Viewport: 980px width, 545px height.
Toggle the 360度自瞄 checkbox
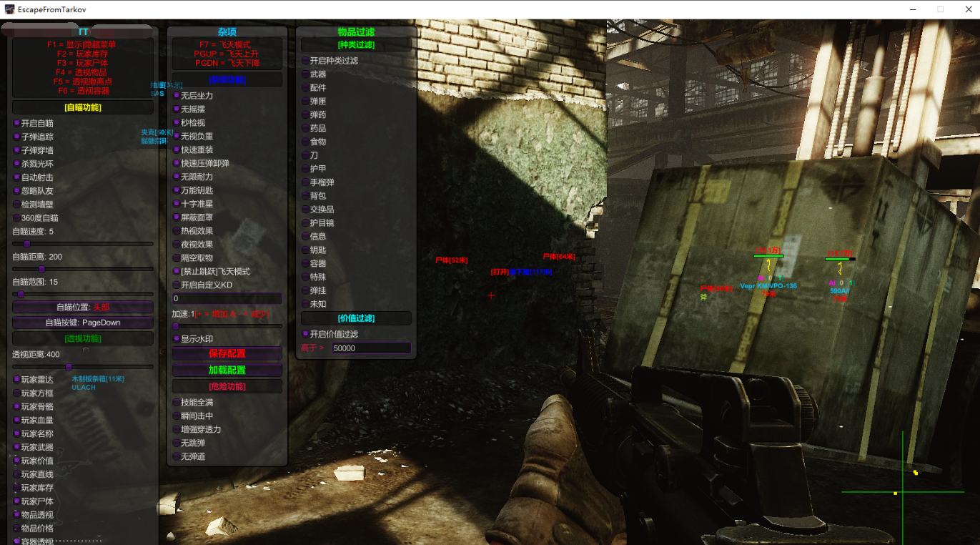(17, 218)
